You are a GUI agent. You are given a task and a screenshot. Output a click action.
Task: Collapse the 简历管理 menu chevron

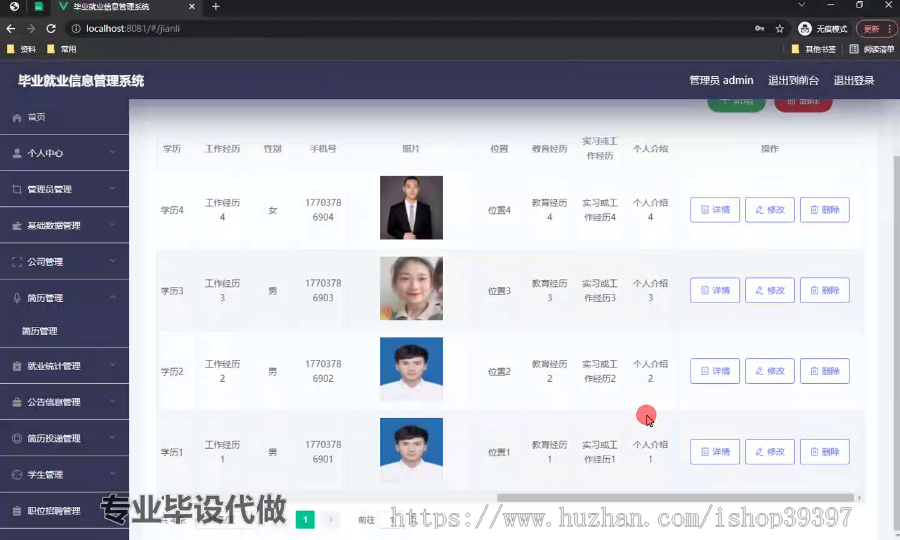click(112, 297)
